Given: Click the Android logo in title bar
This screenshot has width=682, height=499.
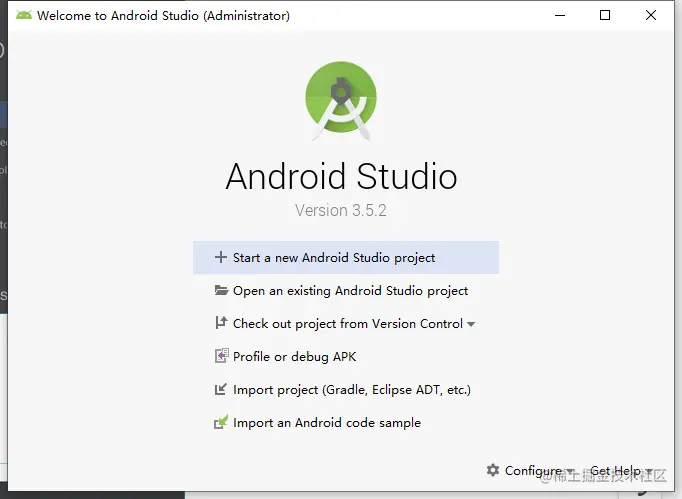Looking at the screenshot, I should click(24, 15).
